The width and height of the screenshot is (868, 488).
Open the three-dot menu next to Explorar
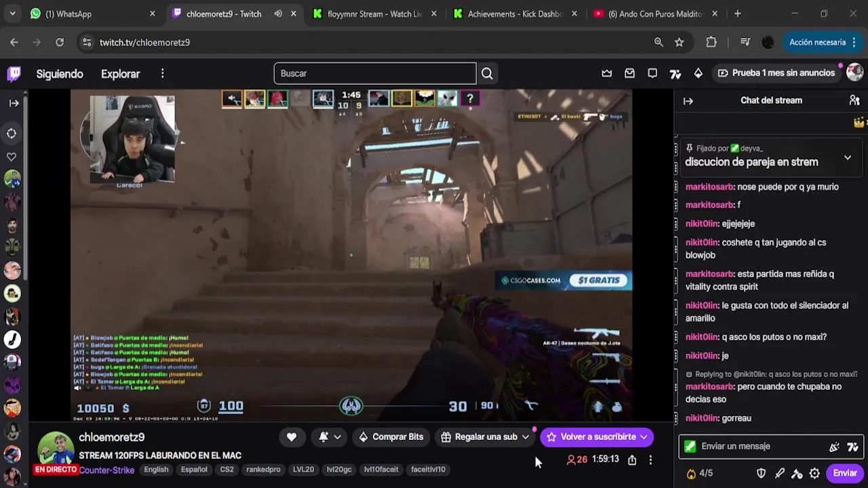click(x=162, y=73)
